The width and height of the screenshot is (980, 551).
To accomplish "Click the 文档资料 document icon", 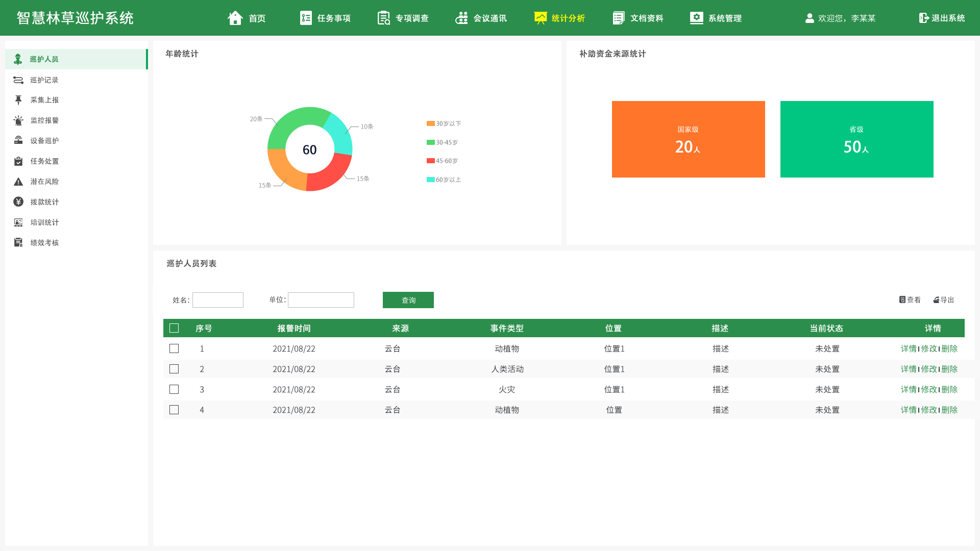I will [618, 18].
